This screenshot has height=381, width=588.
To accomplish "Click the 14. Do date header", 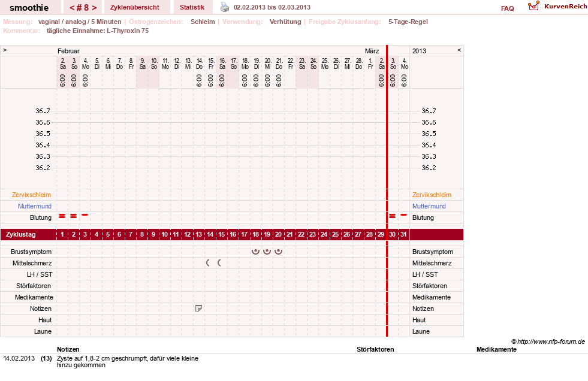I will pos(200,63).
